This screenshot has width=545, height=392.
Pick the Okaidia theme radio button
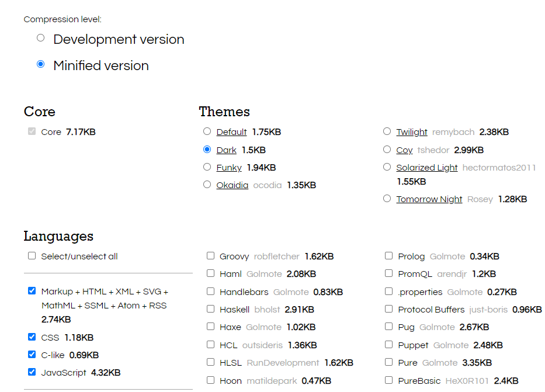[207, 185]
